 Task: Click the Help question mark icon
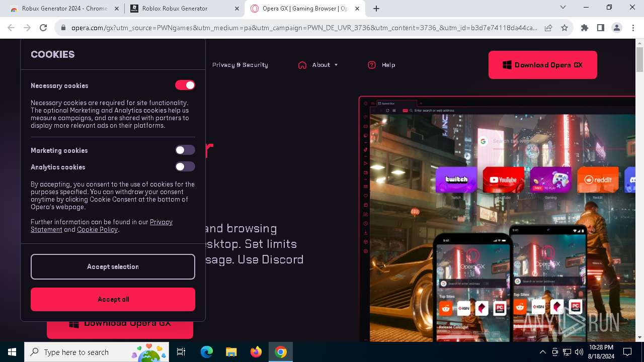click(372, 65)
